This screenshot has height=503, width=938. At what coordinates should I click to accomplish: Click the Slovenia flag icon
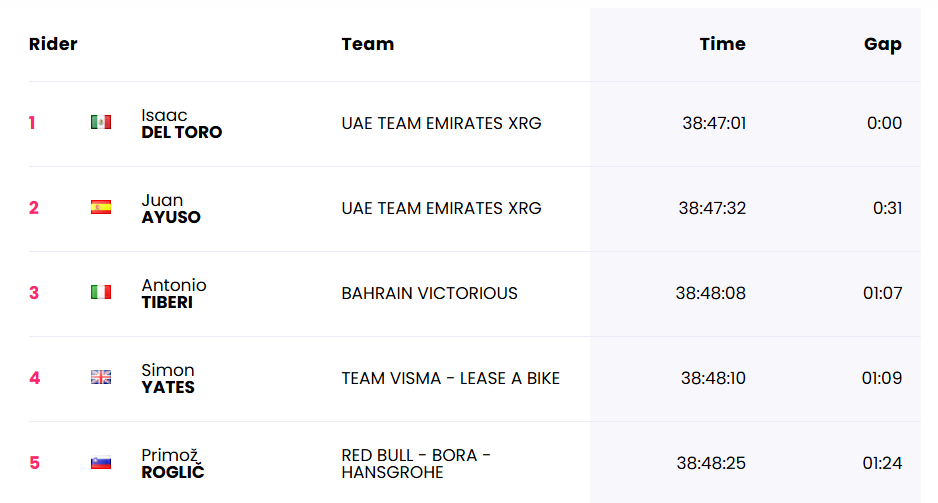point(100,462)
